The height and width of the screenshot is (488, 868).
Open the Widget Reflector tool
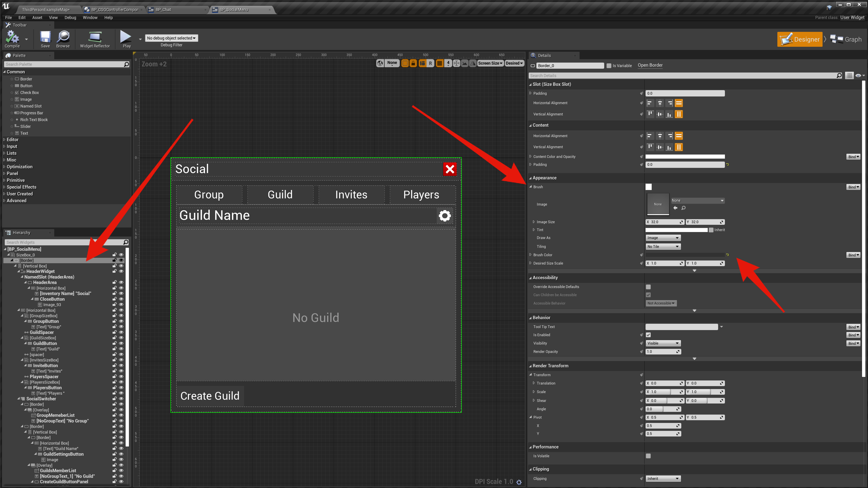coord(95,37)
